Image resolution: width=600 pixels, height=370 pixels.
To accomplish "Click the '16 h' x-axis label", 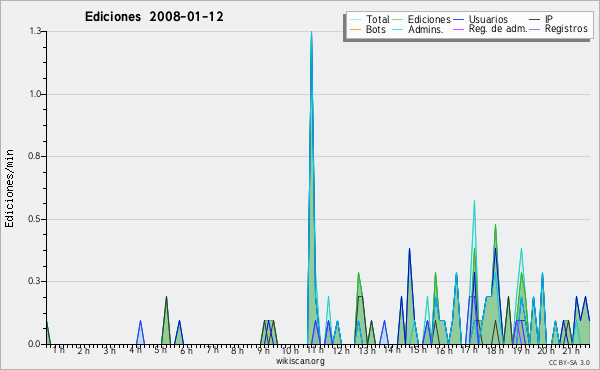I will tap(444, 350).
